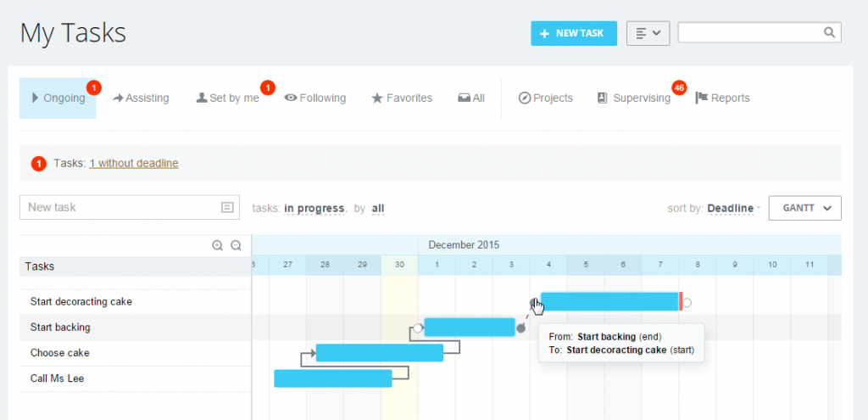Open the list view options dropdown
Screen dimensions: 868x420
tap(648, 33)
